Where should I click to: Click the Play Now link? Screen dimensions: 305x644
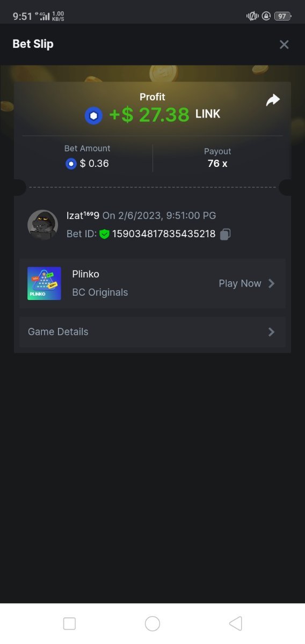[240, 283]
